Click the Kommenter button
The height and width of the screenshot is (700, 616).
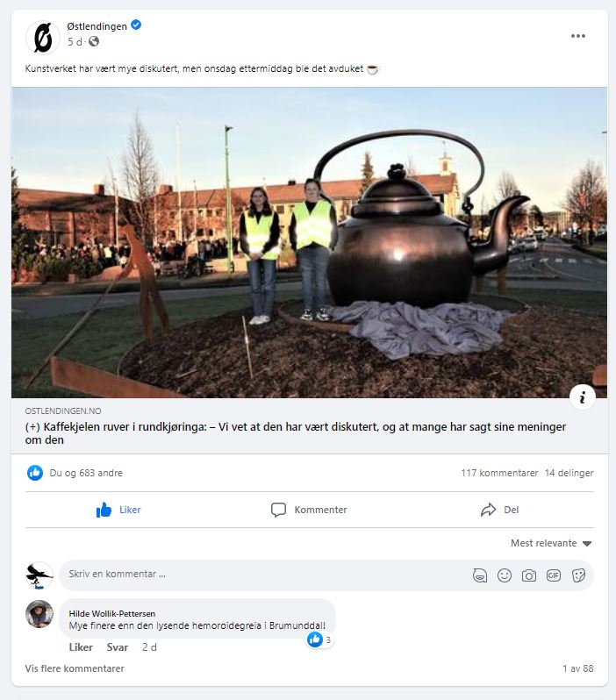[x=309, y=510]
